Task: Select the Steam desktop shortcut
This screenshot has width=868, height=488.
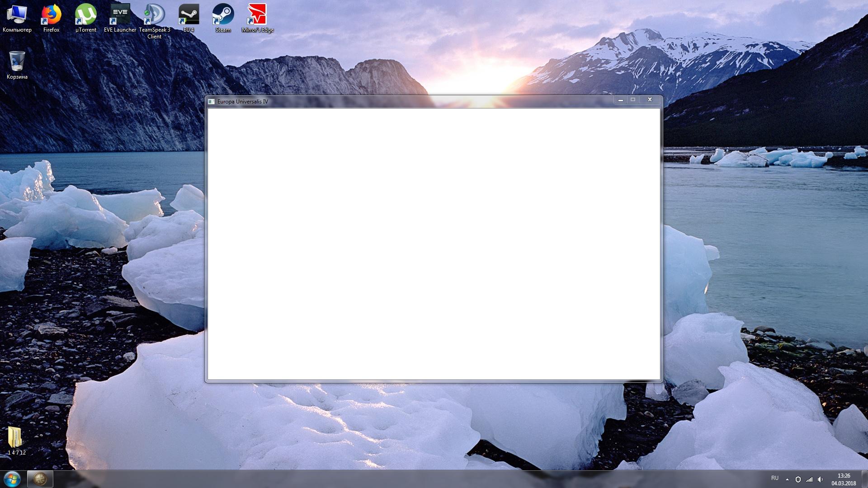Action: (223, 18)
